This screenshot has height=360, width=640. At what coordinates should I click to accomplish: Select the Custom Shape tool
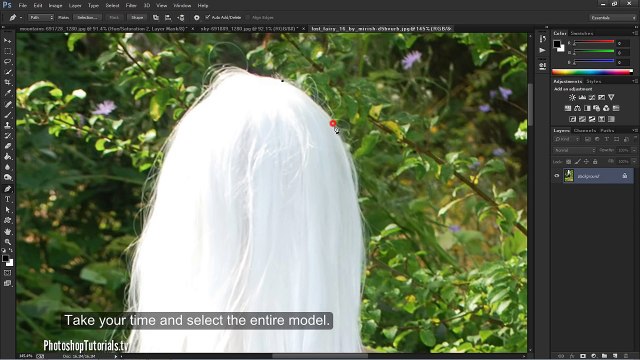(7, 220)
